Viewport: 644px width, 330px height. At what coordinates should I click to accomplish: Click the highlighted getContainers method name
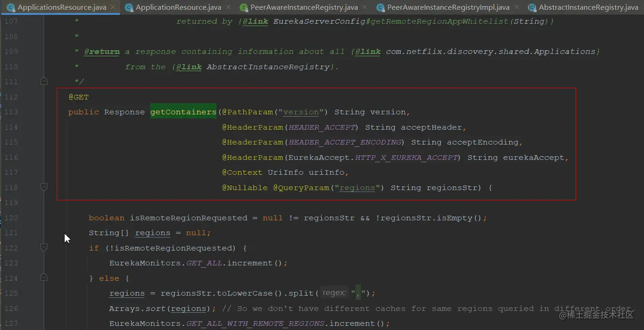[183, 112]
